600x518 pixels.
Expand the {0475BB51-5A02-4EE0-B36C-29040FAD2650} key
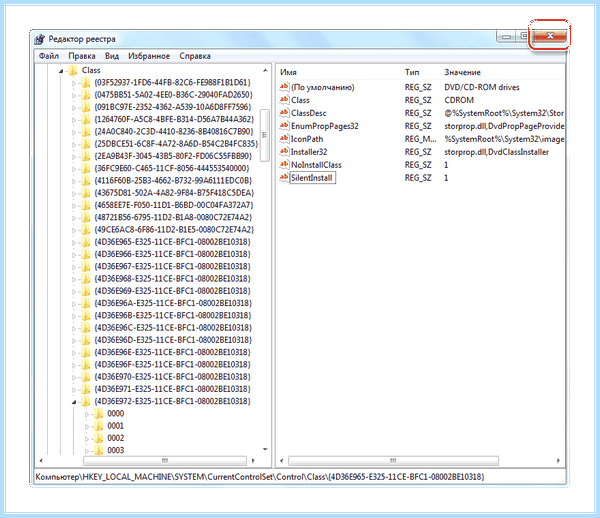(74, 95)
